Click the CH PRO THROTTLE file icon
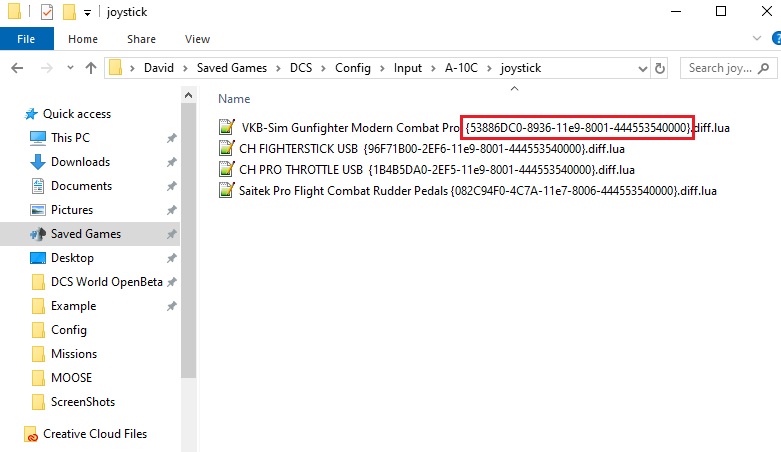 click(x=227, y=169)
